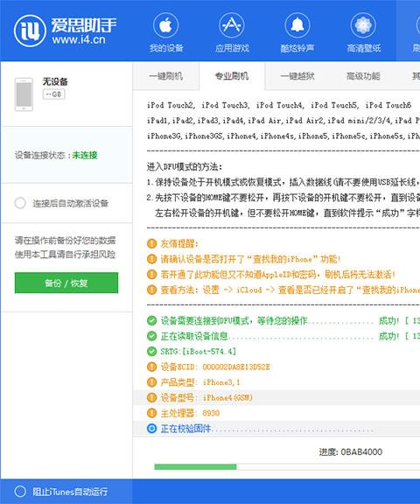The width and height of the screenshot is (420, 504).
Task: Click 进度: 0BAB4000 progress text
Action: [351, 451]
